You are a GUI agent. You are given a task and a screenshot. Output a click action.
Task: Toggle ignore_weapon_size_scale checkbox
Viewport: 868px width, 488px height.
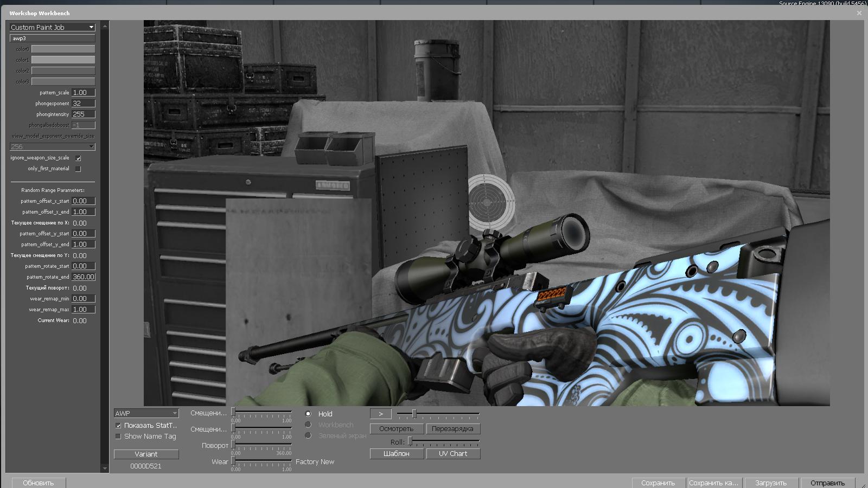(78, 158)
